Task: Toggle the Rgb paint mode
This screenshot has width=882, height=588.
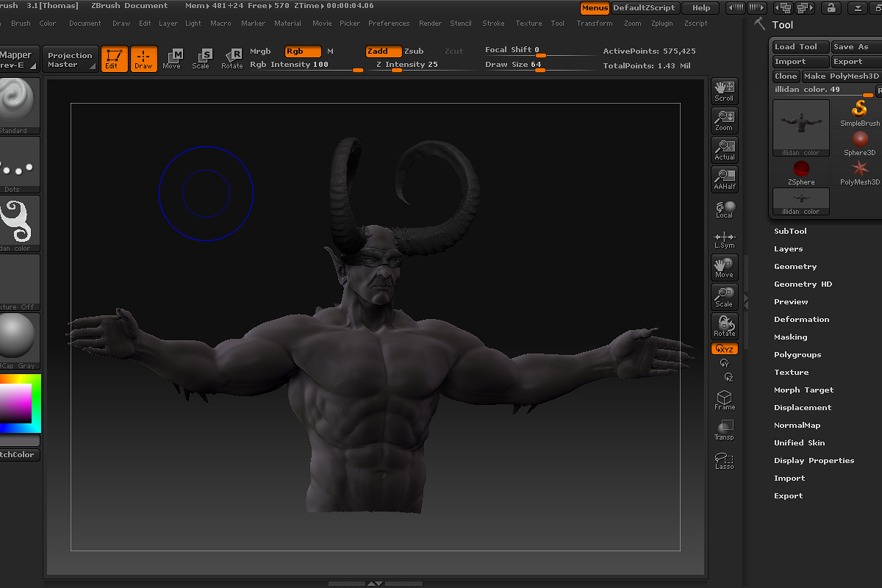Action: click(303, 51)
